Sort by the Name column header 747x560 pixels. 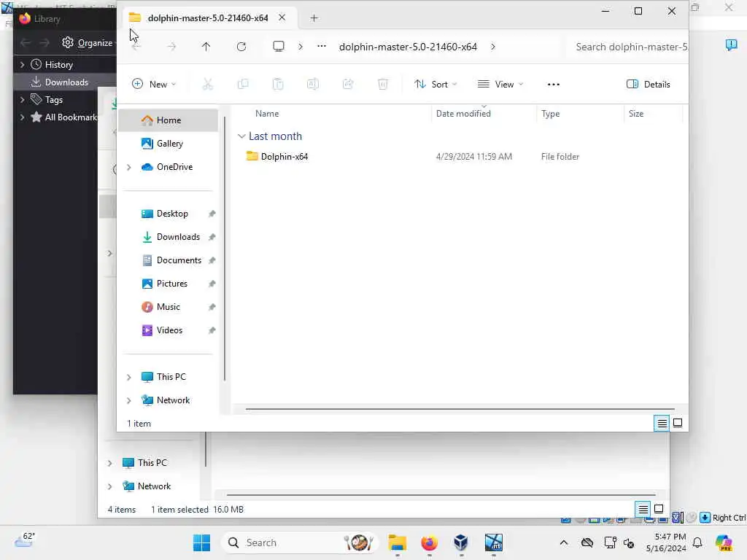[267, 113]
